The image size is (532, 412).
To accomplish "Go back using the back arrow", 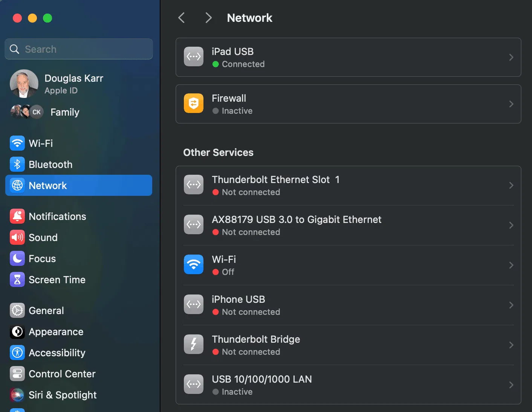I will [182, 18].
